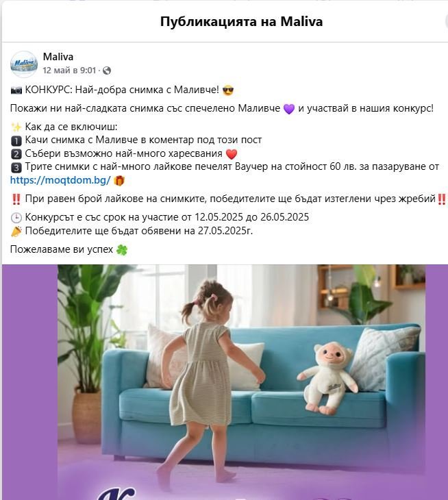Click the number 1 keycap emoji
Screen dimensions: 448x500
(x=16, y=140)
